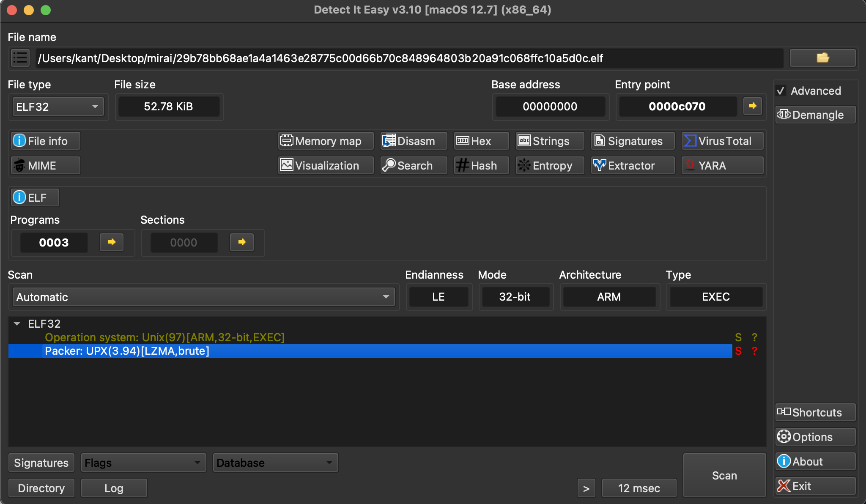This screenshot has height=504, width=866.
Task: Open the Extractor tool
Action: pos(633,165)
